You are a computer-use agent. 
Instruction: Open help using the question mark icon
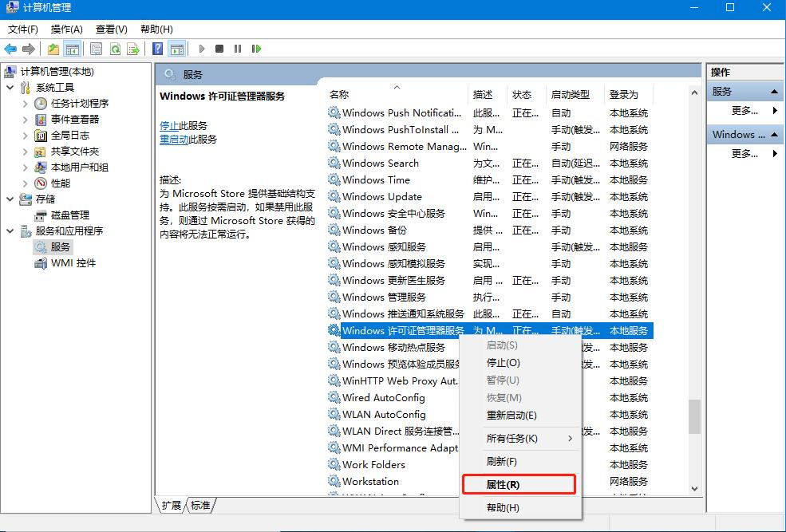160,49
